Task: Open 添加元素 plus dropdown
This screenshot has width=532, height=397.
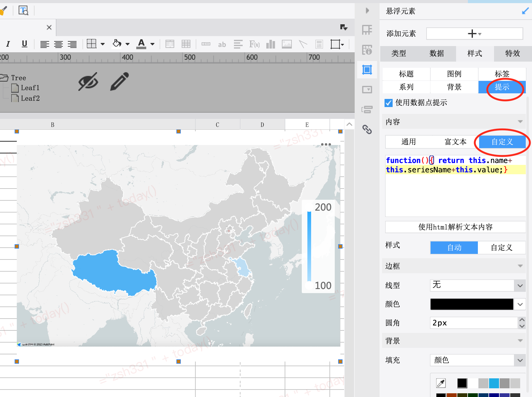Action: pos(474,34)
